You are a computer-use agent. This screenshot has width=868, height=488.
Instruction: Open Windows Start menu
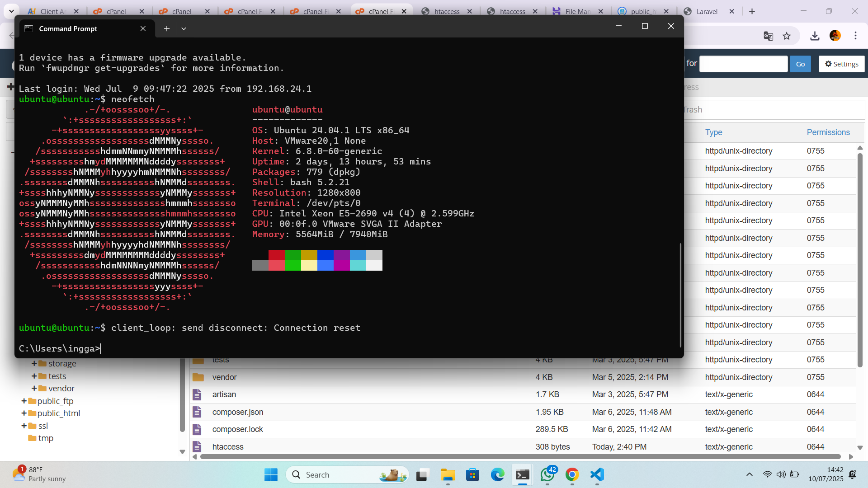(x=271, y=474)
